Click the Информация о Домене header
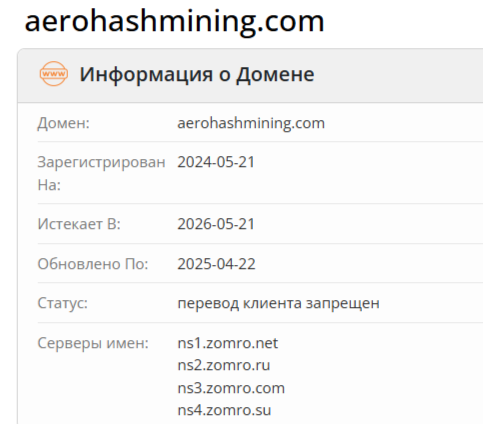483x424 pixels. (x=197, y=74)
